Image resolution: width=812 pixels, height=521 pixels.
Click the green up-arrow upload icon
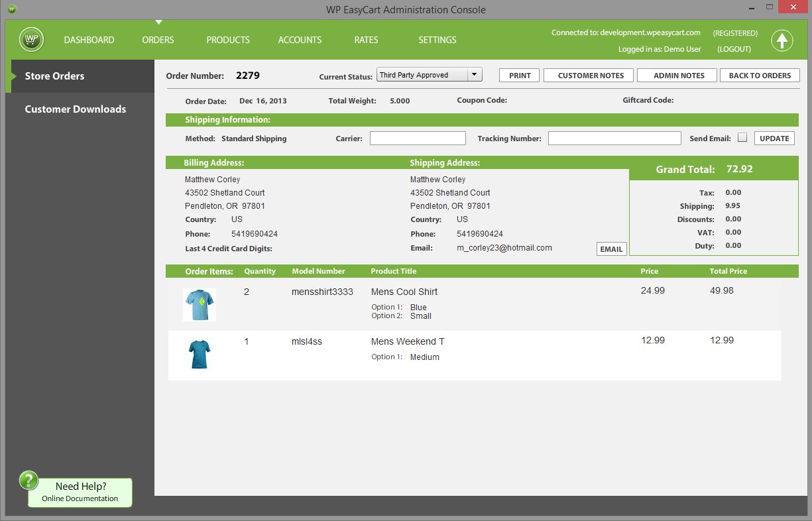[782, 40]
